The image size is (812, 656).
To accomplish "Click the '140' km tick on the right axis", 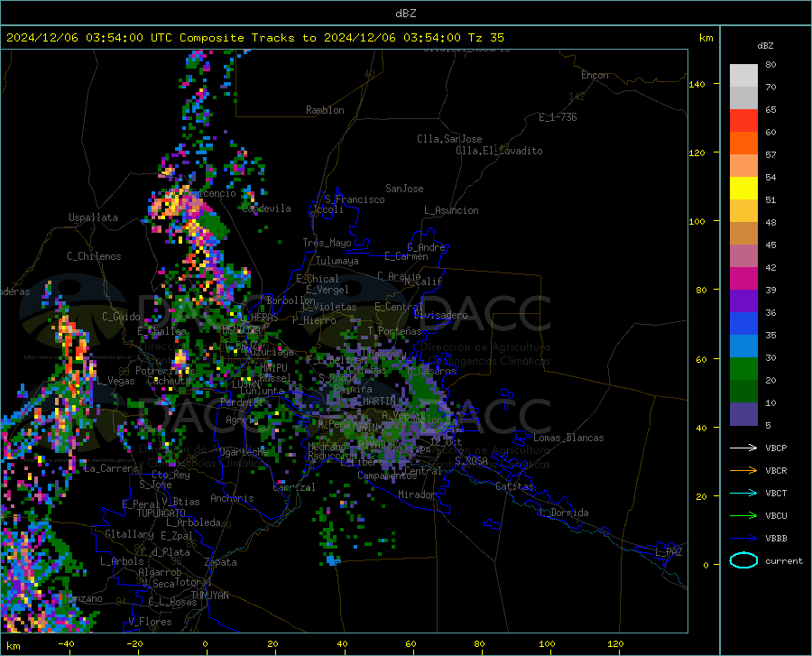I will click(697, 85).
